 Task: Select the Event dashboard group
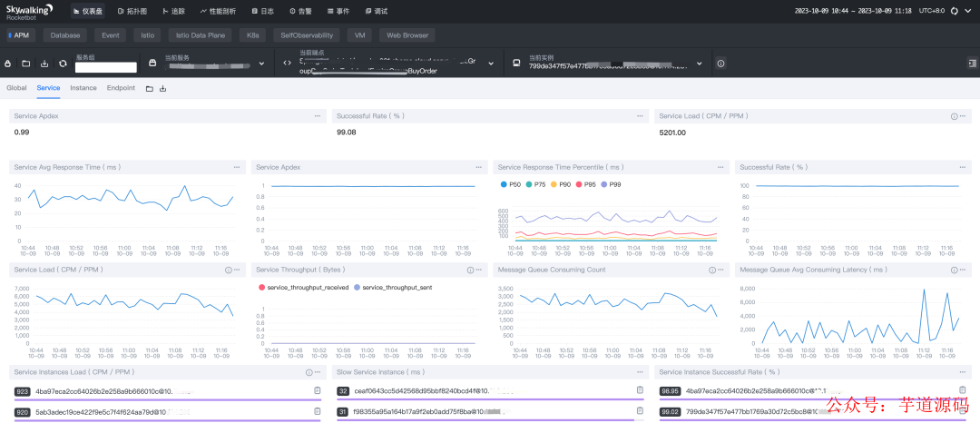pos(111,35)
